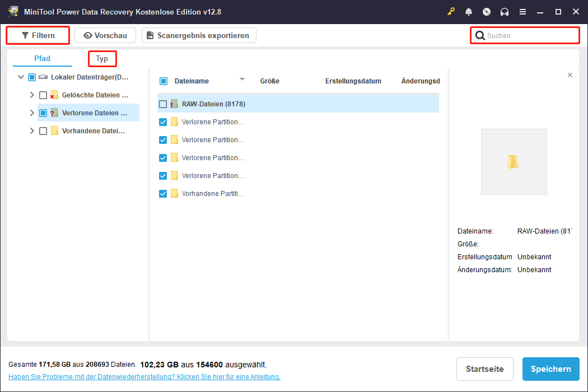Screen dimensions: 588x392
Task: Check the Gelöschte Dateien checkbox
Action: pyautogui.click(x=43, y=95)
